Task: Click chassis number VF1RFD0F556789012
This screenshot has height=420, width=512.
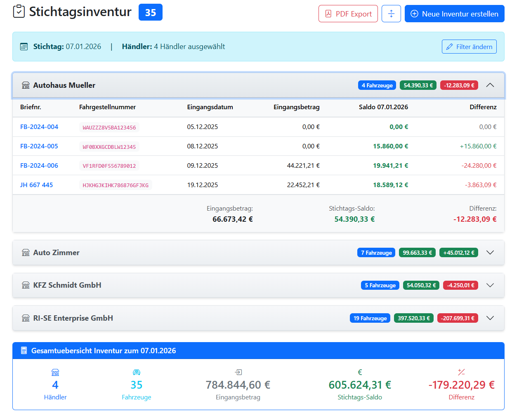Action: (109, 166)
